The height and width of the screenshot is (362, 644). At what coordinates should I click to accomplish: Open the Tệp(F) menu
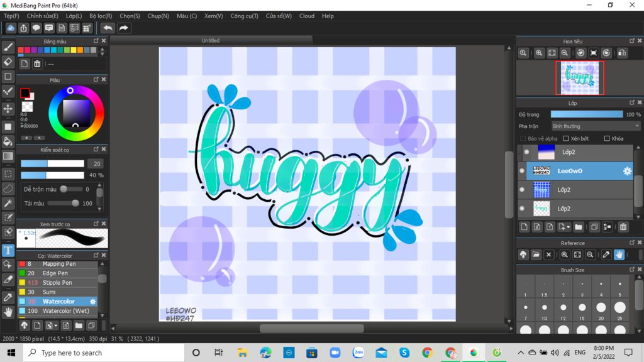11,16
